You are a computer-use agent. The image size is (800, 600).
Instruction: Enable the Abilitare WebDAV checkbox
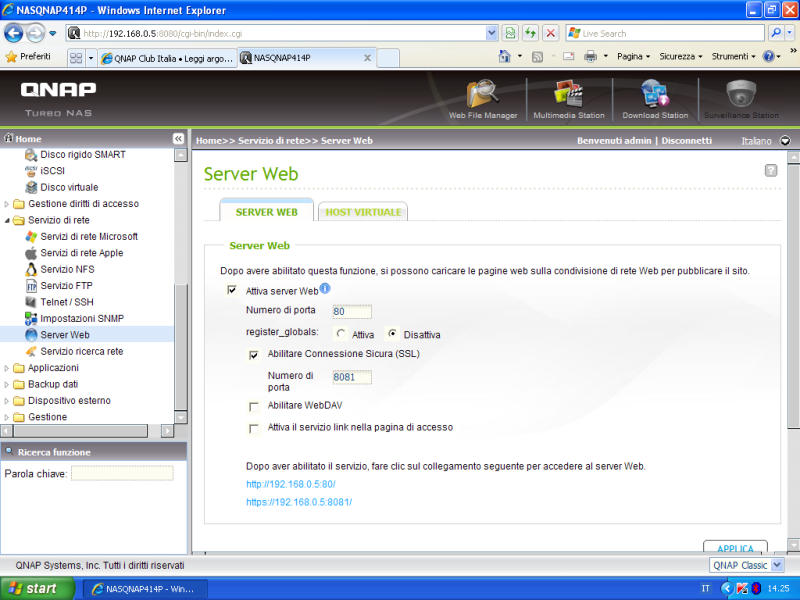click(x=254, y=407)
